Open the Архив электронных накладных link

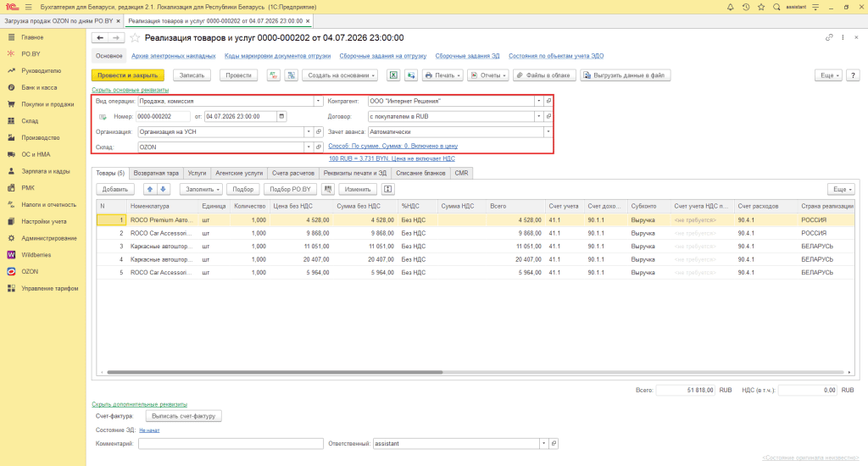[173, 56]
